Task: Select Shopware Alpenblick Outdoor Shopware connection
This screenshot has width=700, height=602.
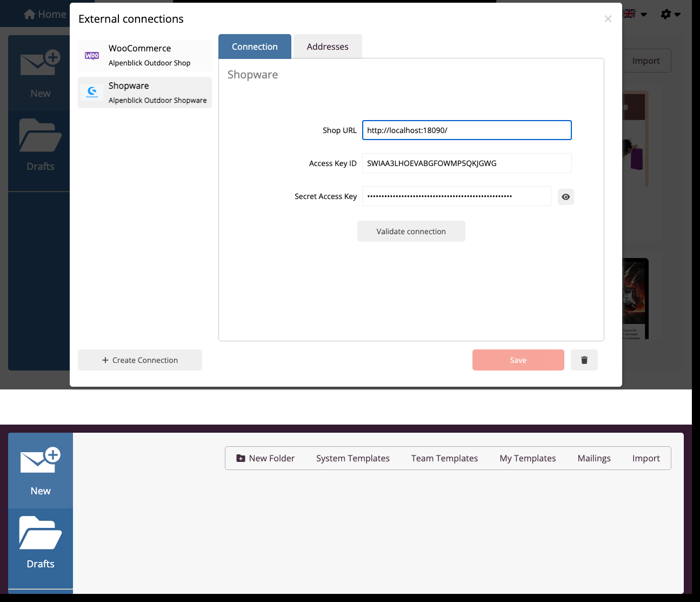Action: [145, 92]
